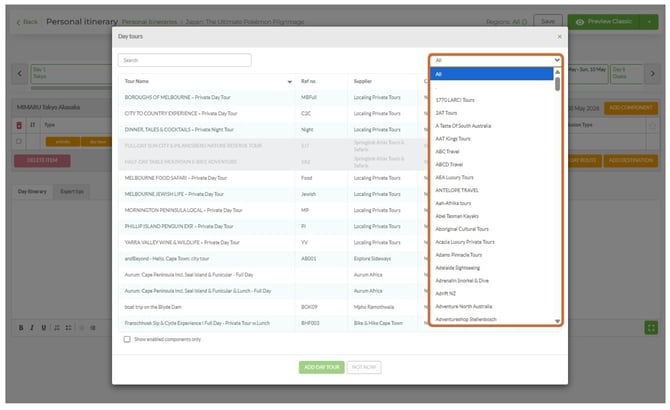Enable Show enabled components only checkbox
This screenshot has height=410, width=670.
[x=127, y=339]
